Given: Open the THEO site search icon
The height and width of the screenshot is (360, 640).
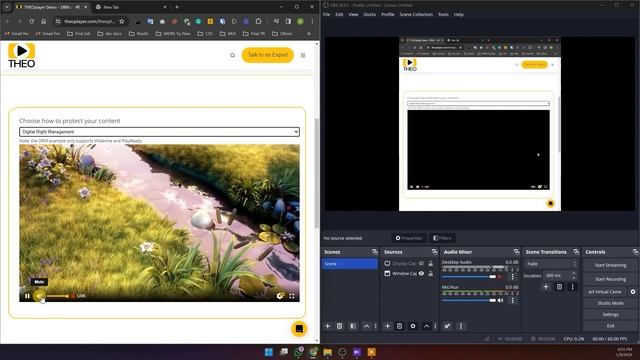Looking at the screenshot, I should pos(232,55).
